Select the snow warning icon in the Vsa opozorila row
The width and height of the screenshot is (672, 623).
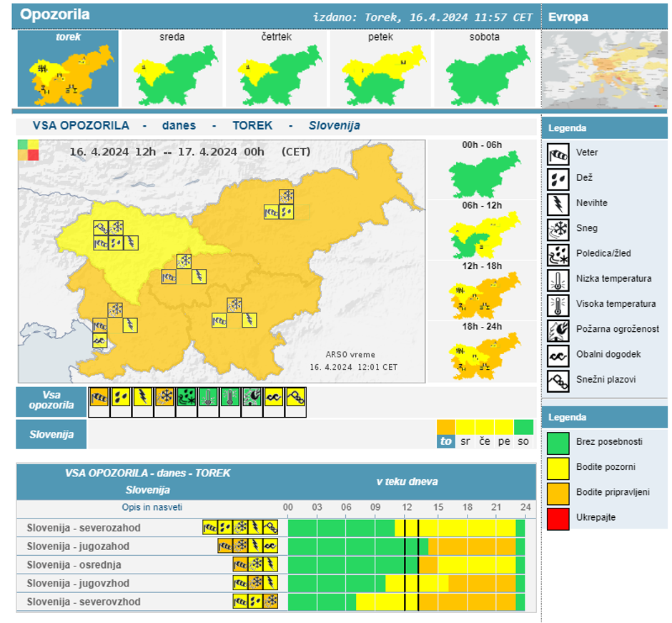[x=164, y=397]
